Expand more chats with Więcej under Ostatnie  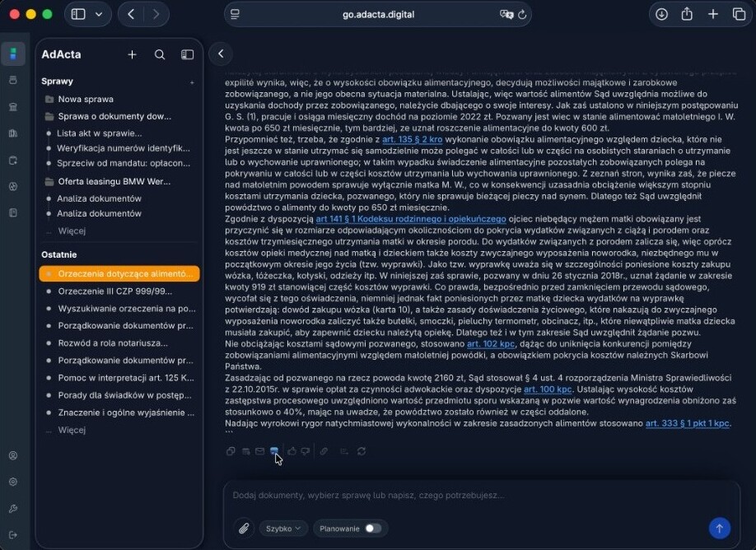[x=72, y=430]
